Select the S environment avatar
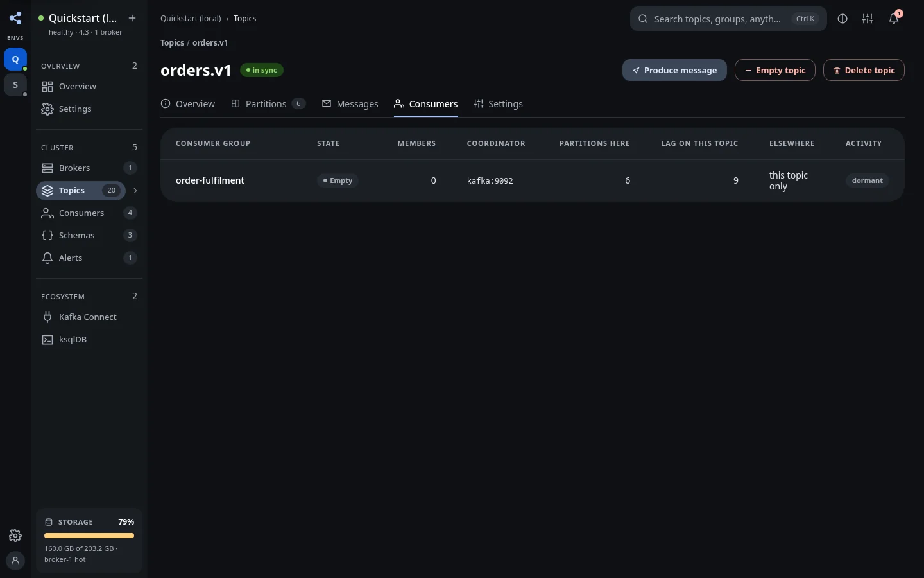 15,85
